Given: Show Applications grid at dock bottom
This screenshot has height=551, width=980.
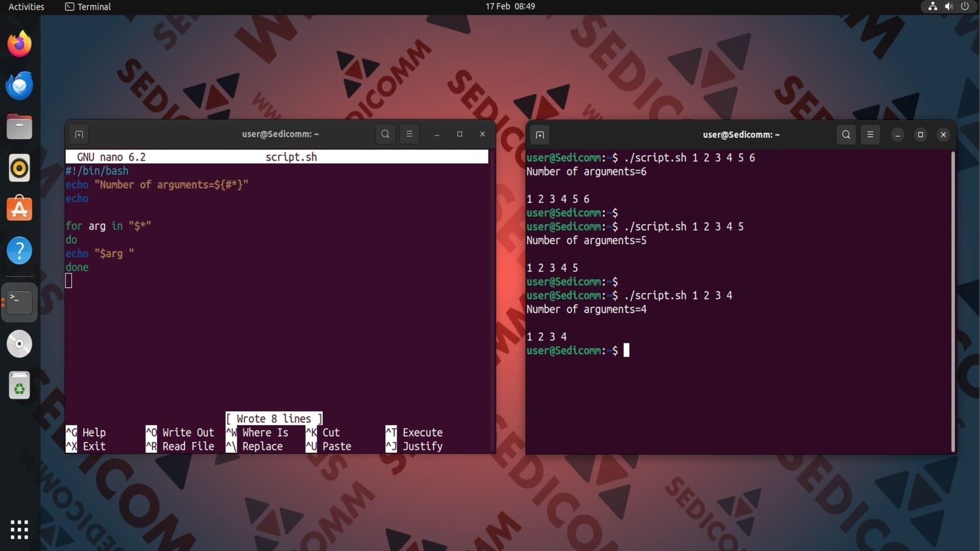Looking at the screenshot, I should coord(19,530).
